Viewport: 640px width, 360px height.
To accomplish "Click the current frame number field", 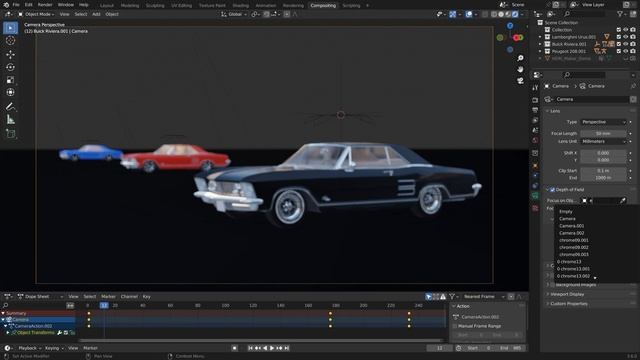I will pyautogui.click(x=440, y=348).
